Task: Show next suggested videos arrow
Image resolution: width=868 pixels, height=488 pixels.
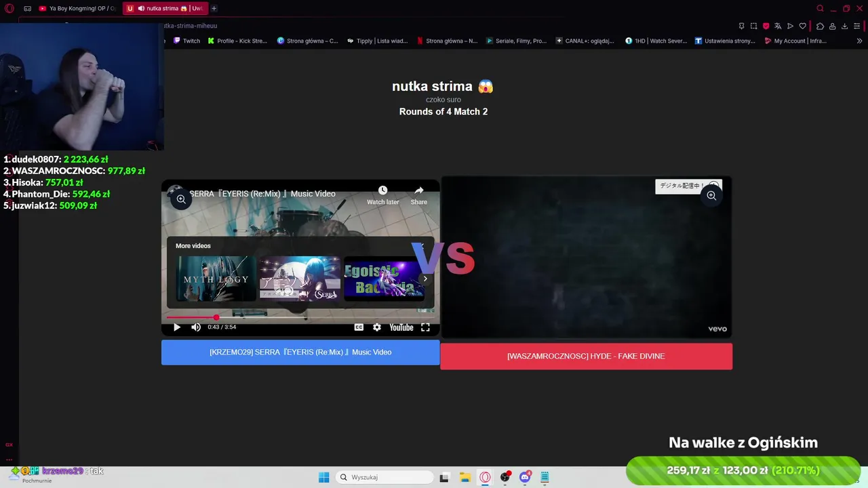Action: pyautogui.click(x=425, y=279)
